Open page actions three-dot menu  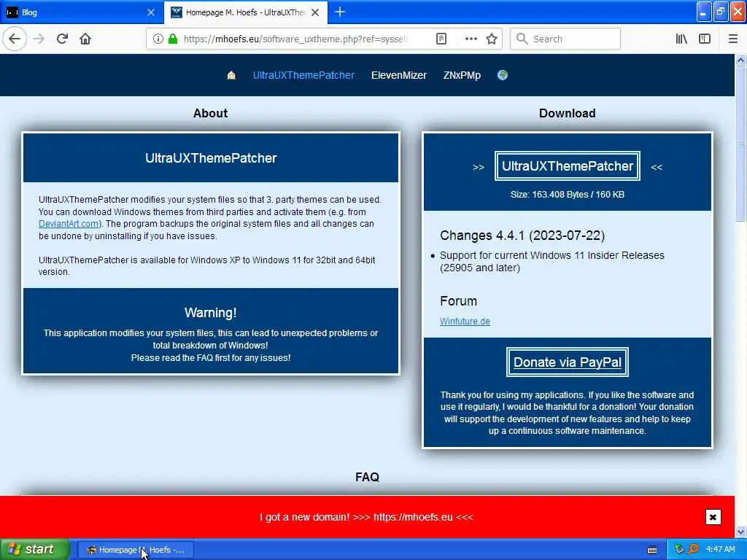tap(471, 39)
